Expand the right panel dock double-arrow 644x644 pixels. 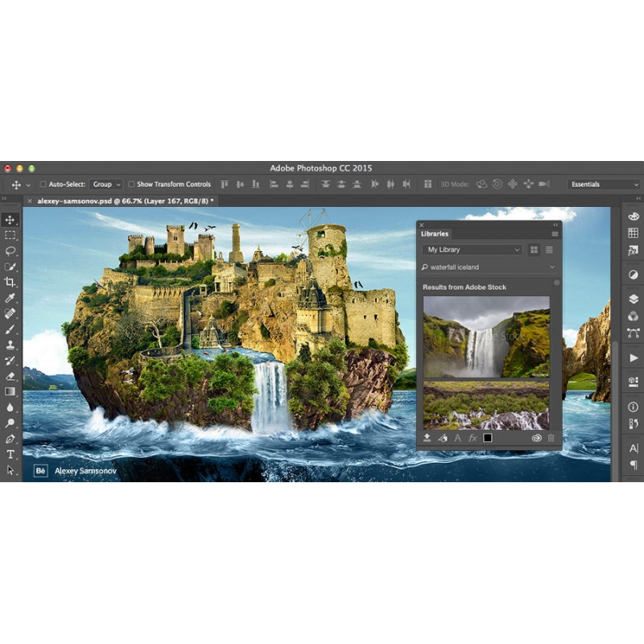[x=639, y=199]
